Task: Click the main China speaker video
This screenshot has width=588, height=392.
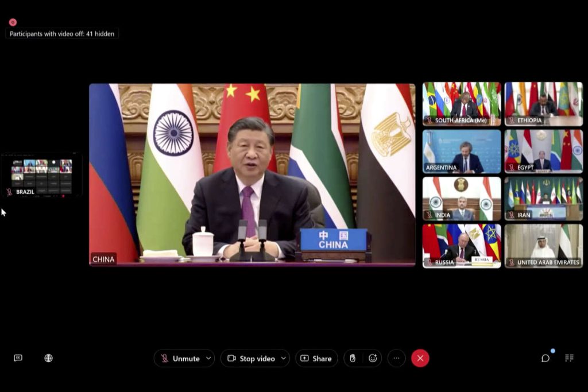Action: pyautogui.click(x=252, y=175)
